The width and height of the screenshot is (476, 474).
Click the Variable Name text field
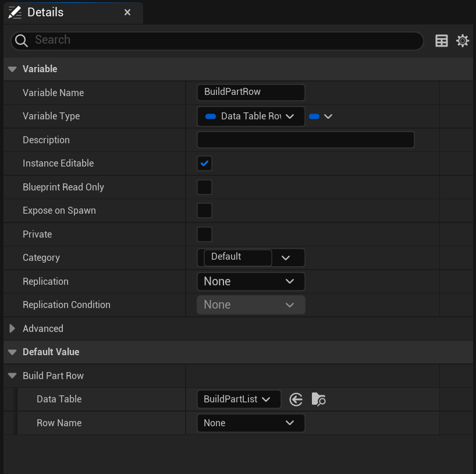[x=251, y=93]
